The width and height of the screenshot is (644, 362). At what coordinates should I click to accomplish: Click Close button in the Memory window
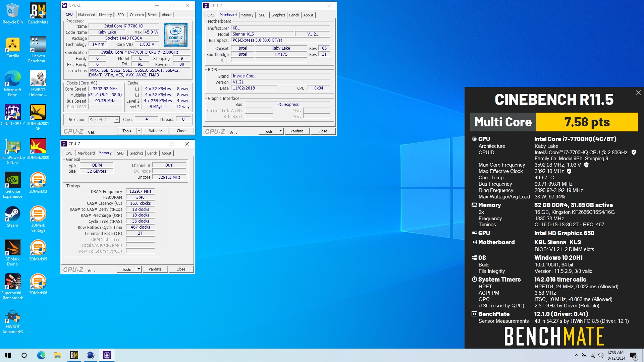click(181, 269)
